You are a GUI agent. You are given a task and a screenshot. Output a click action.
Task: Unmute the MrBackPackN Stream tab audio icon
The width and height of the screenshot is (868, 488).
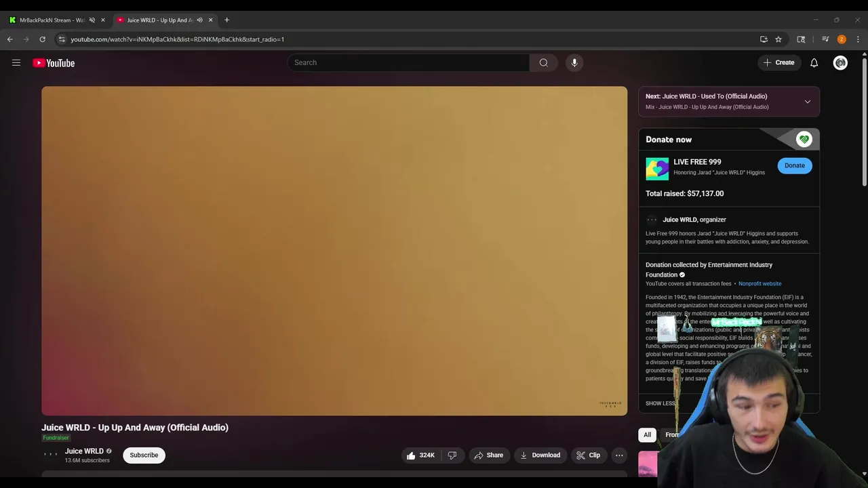92,20
